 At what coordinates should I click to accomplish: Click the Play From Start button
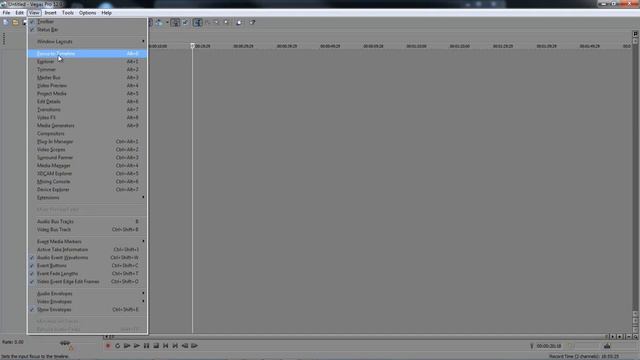(127, 346)
